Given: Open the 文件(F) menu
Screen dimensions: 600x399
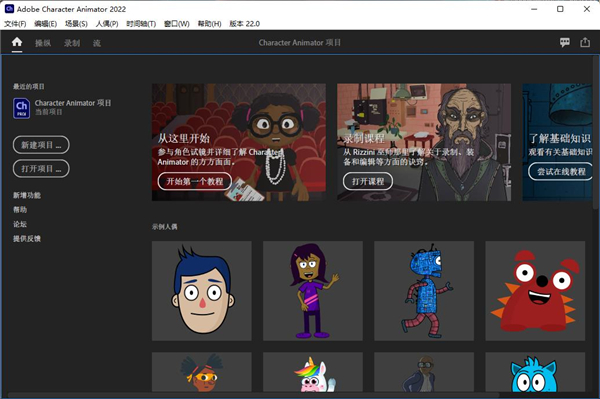Looking at the screenshot, I should click(x=15, y=24).
